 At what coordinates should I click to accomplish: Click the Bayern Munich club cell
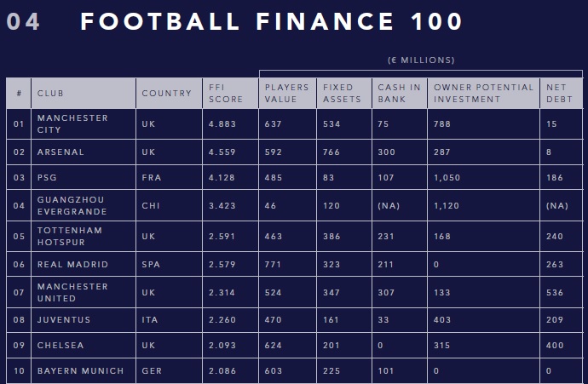click(x=84, y=371)
